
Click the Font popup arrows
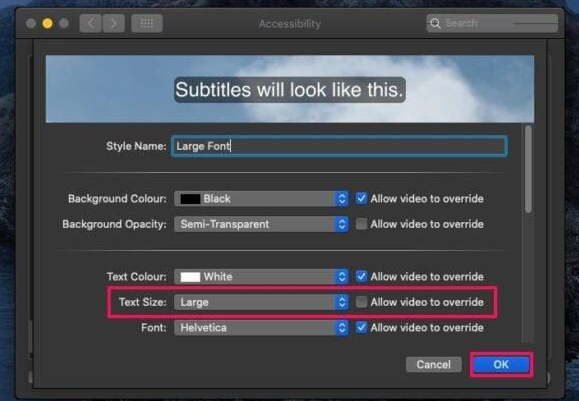[x=342, y=328]
